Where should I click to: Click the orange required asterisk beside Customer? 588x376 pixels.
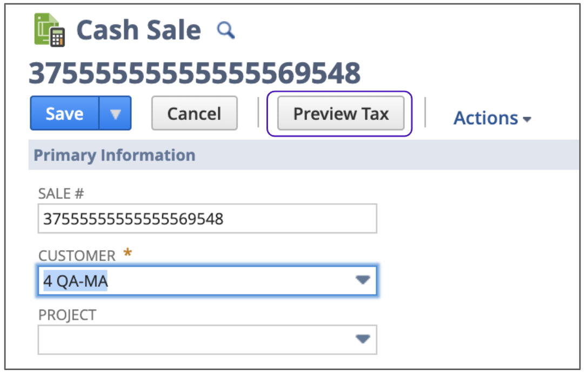click(x=128, y=252)
